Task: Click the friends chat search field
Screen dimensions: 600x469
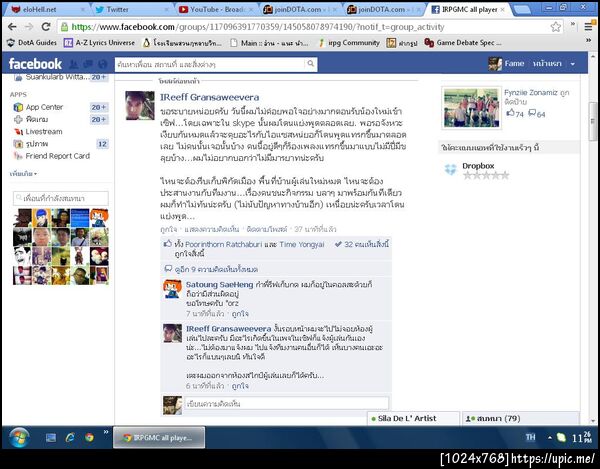Action: click(x=61, y=198)
